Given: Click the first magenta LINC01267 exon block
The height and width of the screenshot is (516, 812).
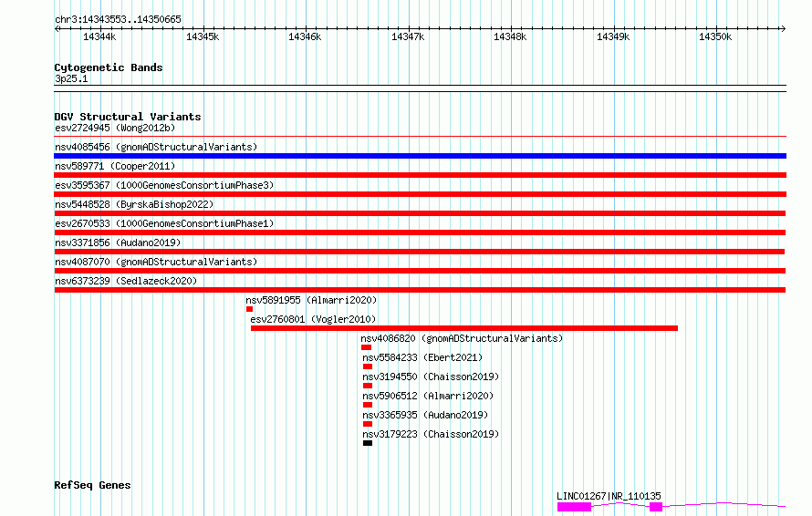Looking at the screenshot, I should click(574, 507).
